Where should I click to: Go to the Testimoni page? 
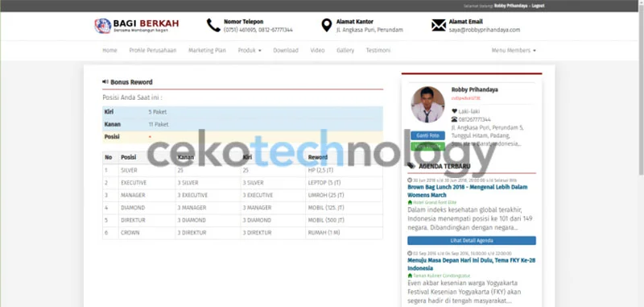pyautogui.click(x=378, y=50)
